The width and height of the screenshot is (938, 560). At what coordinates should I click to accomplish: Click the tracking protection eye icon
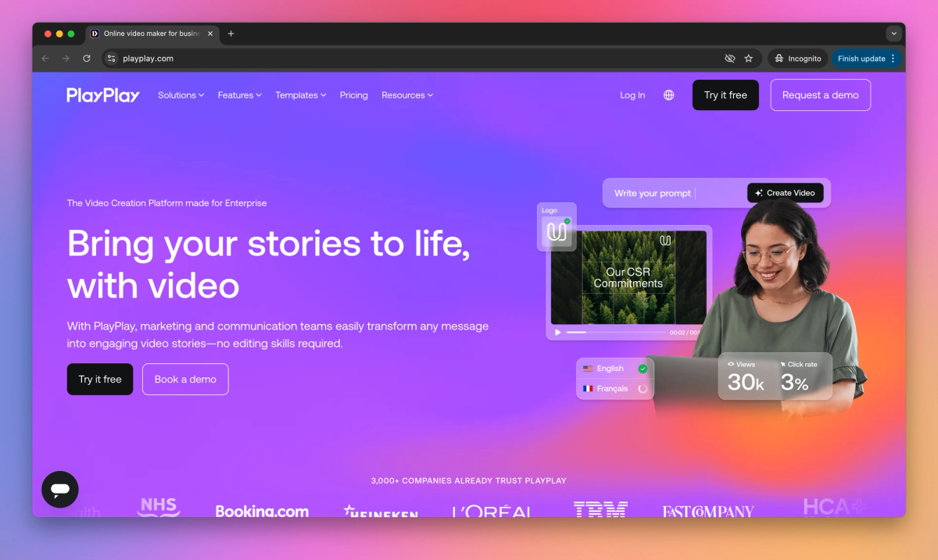tap(730, 59)
